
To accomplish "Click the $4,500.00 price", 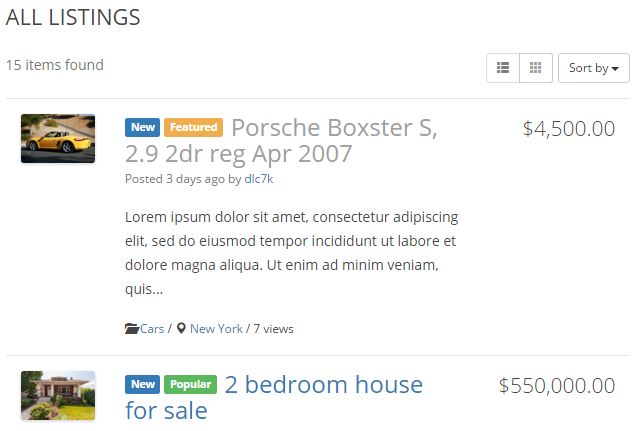I will [569, 129].
